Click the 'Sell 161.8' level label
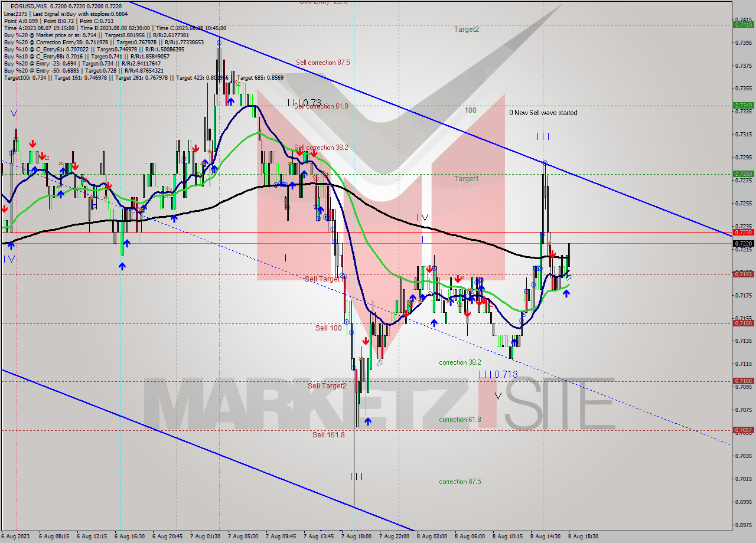 (328, 434)
